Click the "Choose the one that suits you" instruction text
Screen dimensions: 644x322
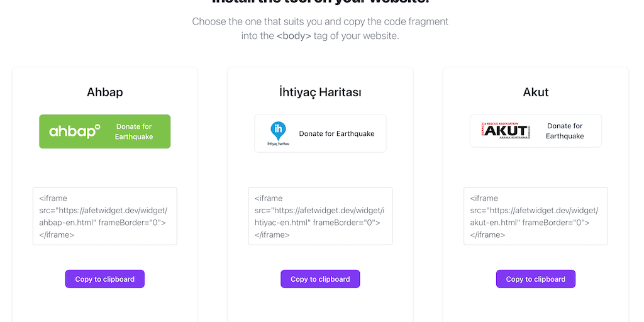pos(320,21)
